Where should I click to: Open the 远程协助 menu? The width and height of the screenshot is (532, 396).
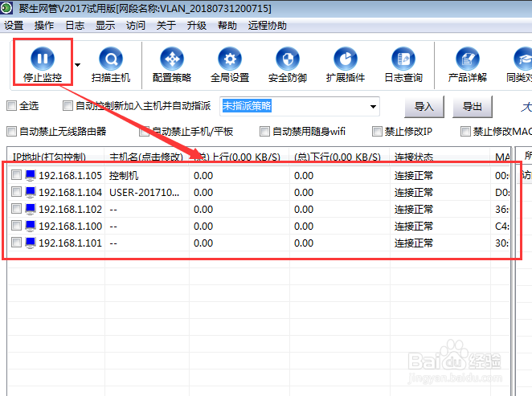click(268, 26)
